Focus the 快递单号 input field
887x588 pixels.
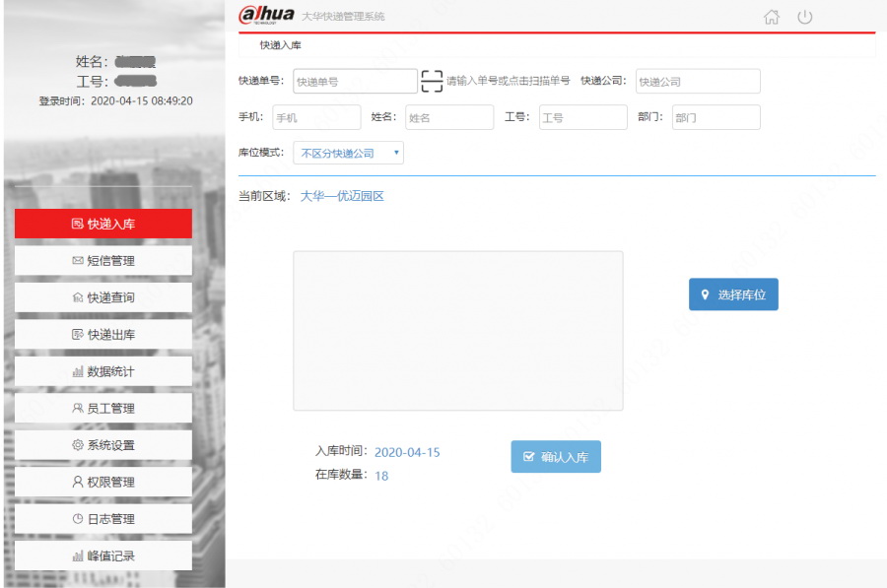pos(355,82)
